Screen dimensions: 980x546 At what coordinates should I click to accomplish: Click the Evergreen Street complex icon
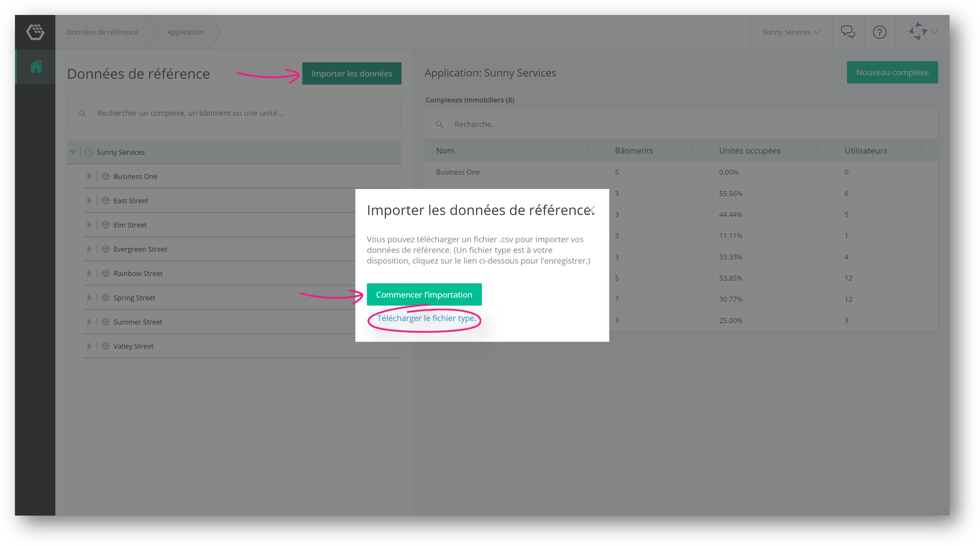(x=106, y=249)
